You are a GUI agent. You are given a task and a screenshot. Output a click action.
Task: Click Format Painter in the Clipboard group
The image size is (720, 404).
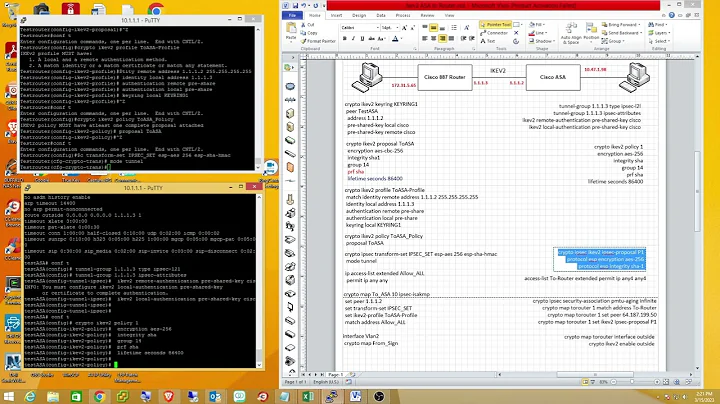click(318, 41)
